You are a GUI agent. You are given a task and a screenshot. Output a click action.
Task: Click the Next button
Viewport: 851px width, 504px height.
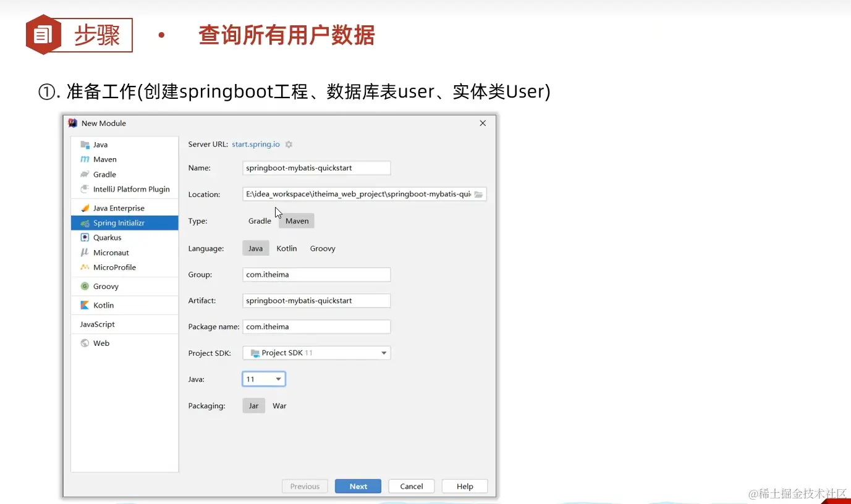click(x=358, y=486)
